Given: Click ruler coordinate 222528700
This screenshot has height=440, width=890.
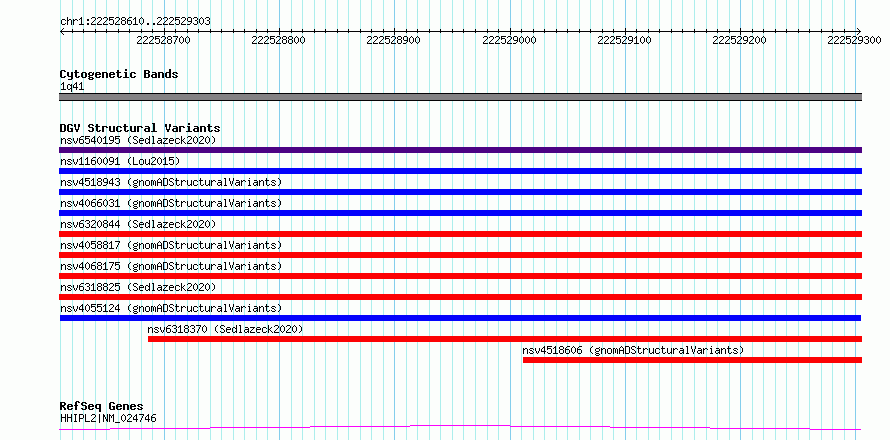Looking at the screenshot, I should point(163,40).
